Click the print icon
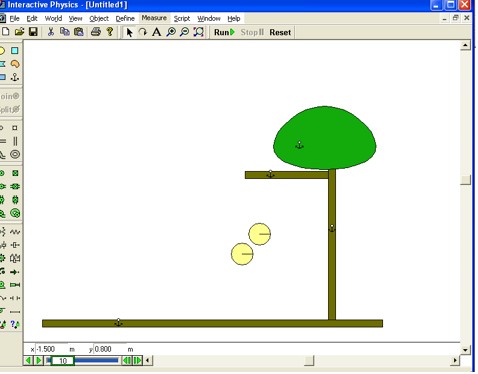 click(x=96, y=32)
